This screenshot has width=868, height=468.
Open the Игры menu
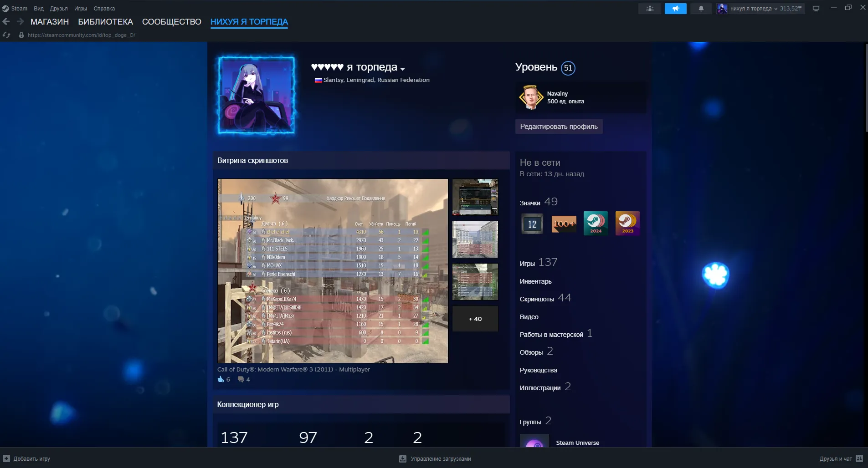81,9
